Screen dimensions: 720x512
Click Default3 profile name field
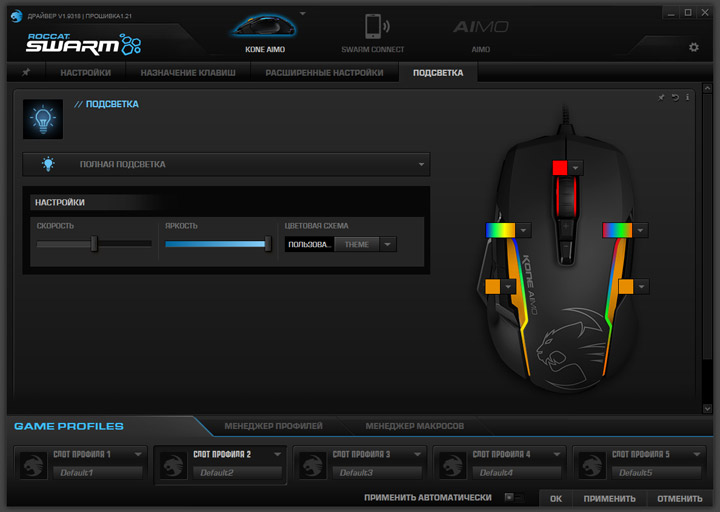[377, 473]
